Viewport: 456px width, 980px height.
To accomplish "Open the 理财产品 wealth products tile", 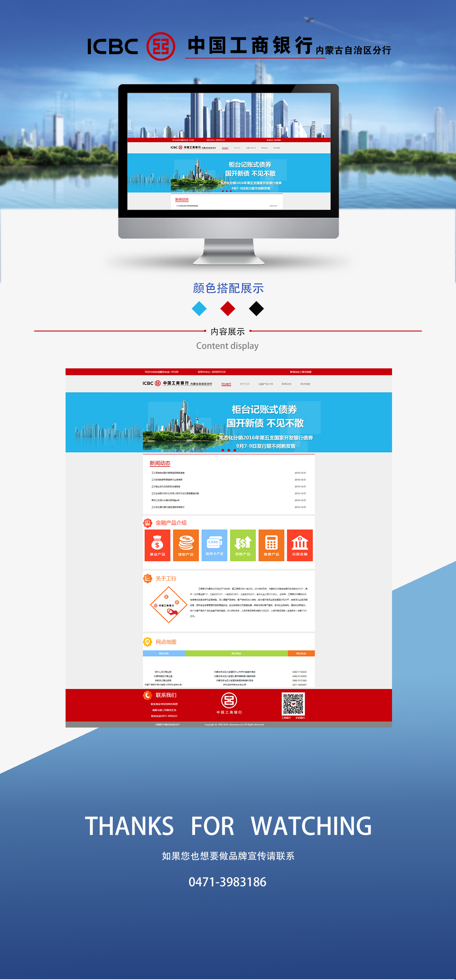I will click(x=186, y=545).
